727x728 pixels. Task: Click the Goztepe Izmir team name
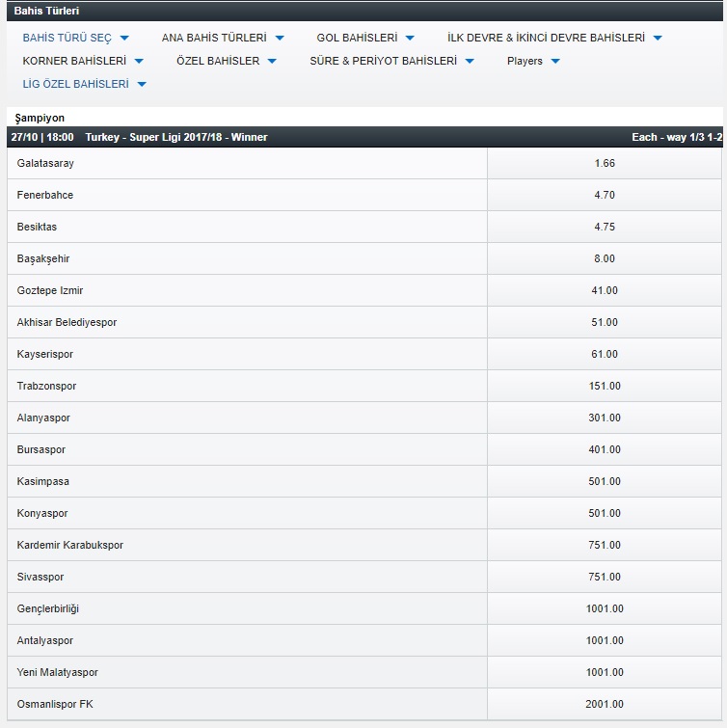50,290
